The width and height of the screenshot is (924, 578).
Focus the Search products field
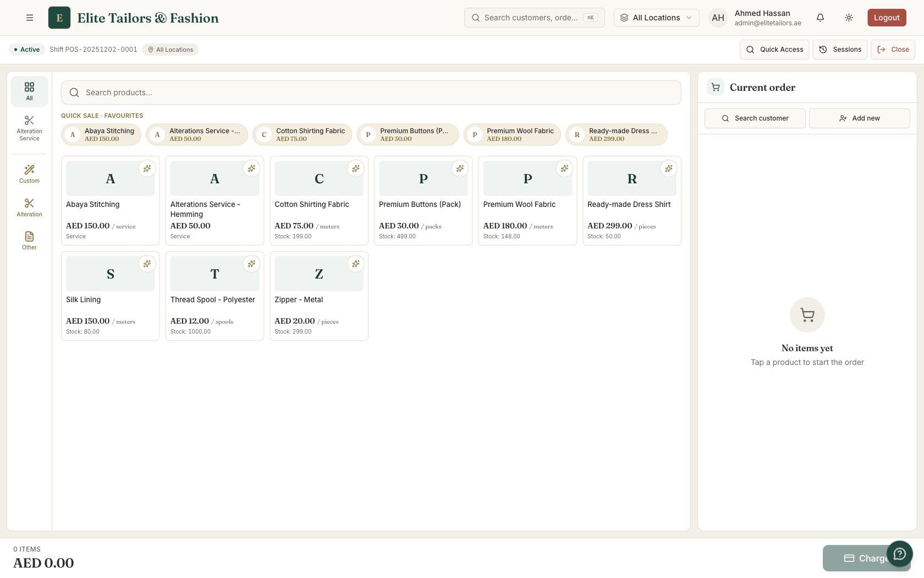pyautogui.click(x=371, y=92)
